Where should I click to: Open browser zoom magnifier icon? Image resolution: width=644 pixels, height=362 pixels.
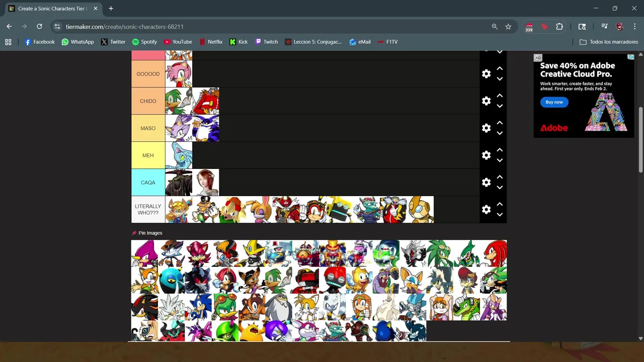(495, 27)
